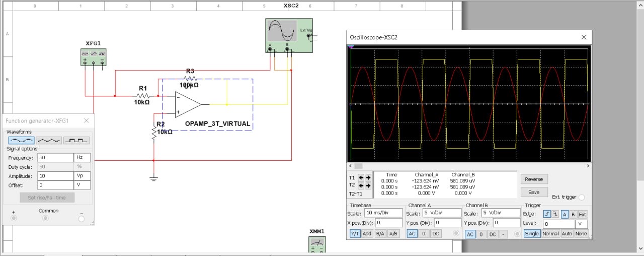This screenshot has width=644, height=256.
Task: Move T1 cursor right with arrow
Action: 368,177
